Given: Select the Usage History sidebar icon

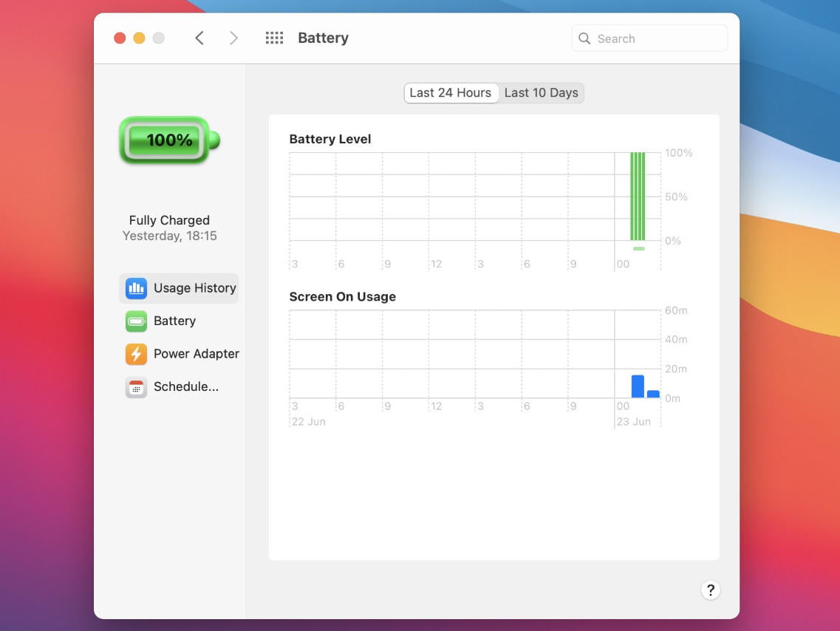Looking at the screenshot, I should 136,288.
